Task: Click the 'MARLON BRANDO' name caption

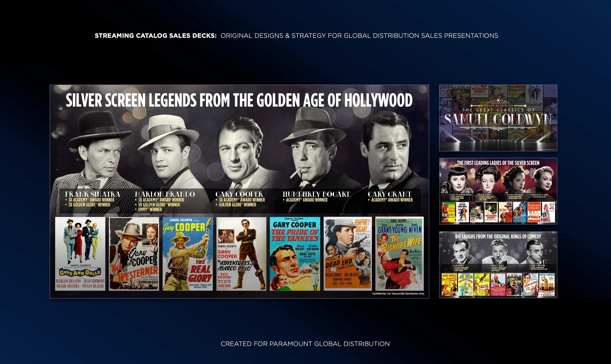Action: tap(165, 194)
